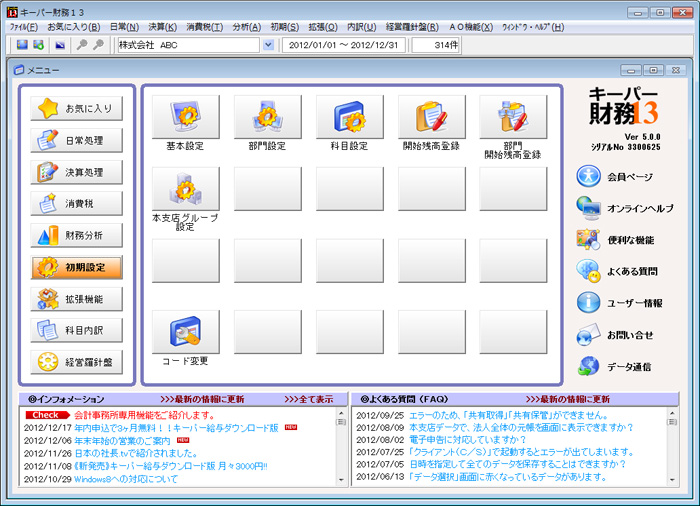
Task: Open the お気に入り(B) menu
Action: coord(74,27)
